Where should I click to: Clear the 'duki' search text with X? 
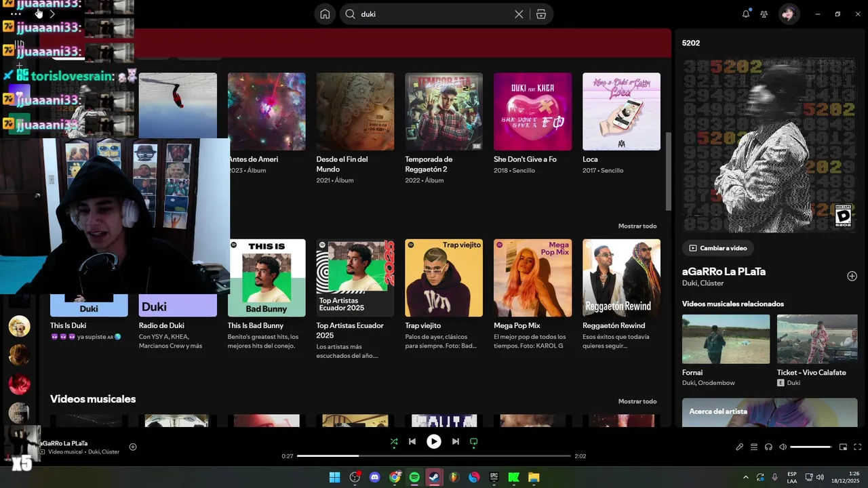pos(519,14)
